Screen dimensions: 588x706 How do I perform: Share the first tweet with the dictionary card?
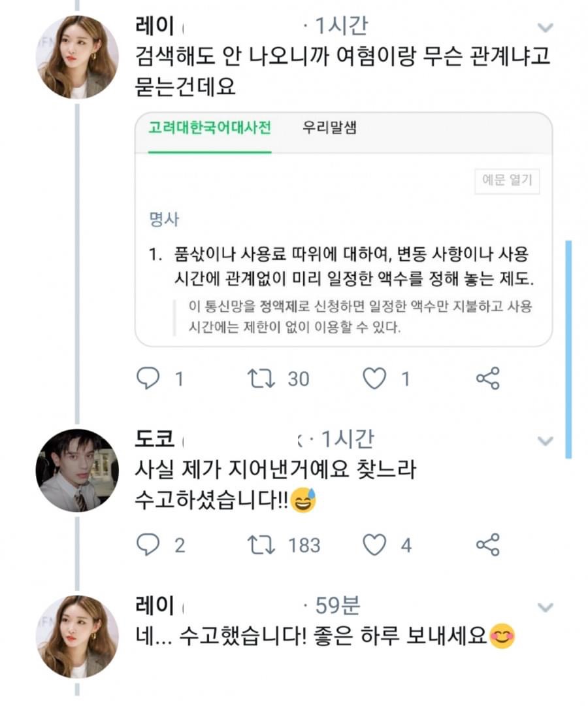click(x=487, y=378)
